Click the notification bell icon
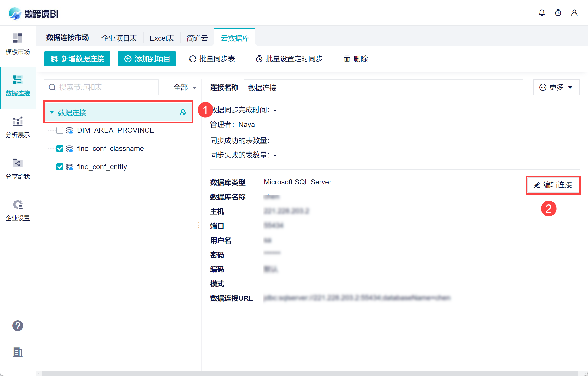The image size is (588, 376). (542, 13)
